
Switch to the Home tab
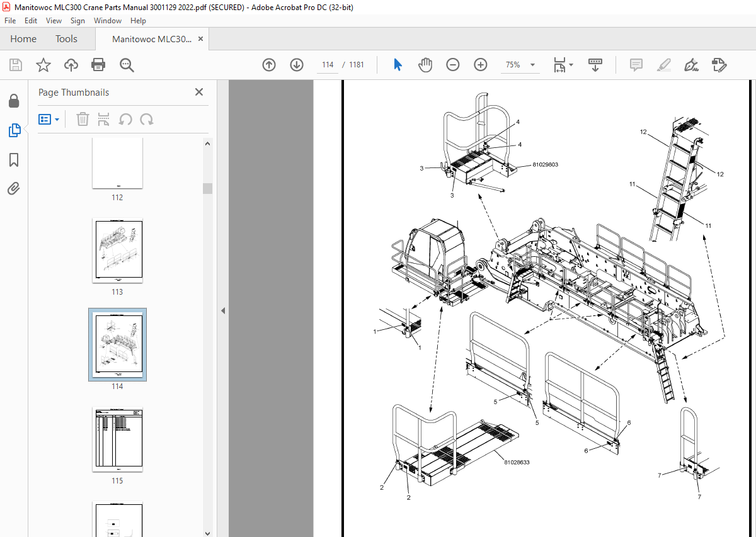(23, 39)
